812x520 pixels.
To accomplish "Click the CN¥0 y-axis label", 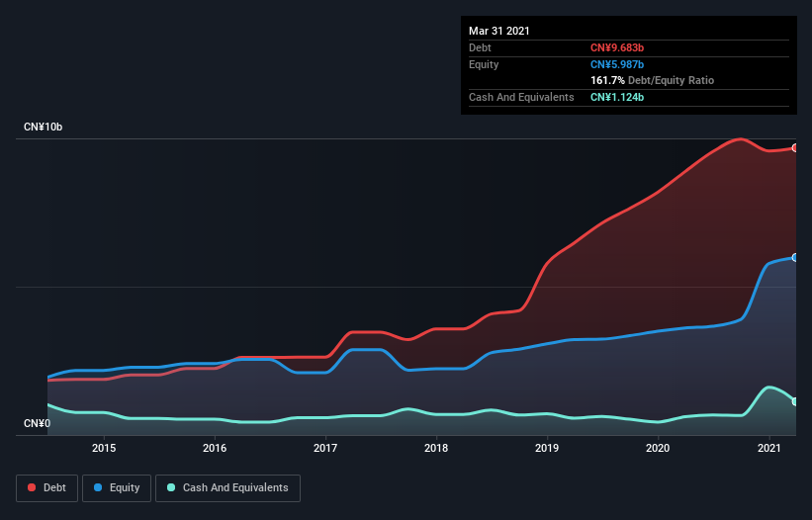I will tap(38, 423).
